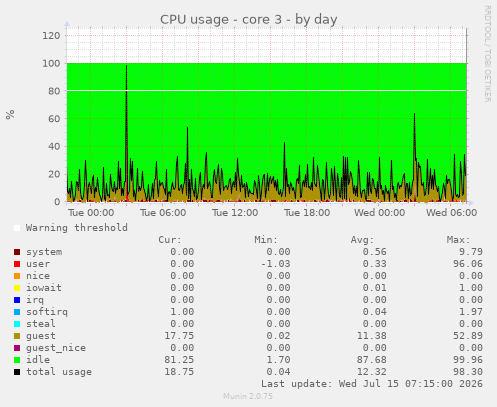Click the total usage current value 18.75
Viewport: 497px width, 407px height.
pyautogui.click(x=179, y=372)
